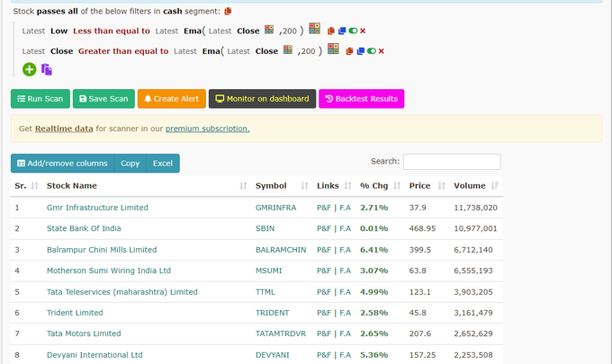Change the 'Ema(' function in the Low filter
The height and width of the screenshot is (364, 612).
tap(194, 31)
